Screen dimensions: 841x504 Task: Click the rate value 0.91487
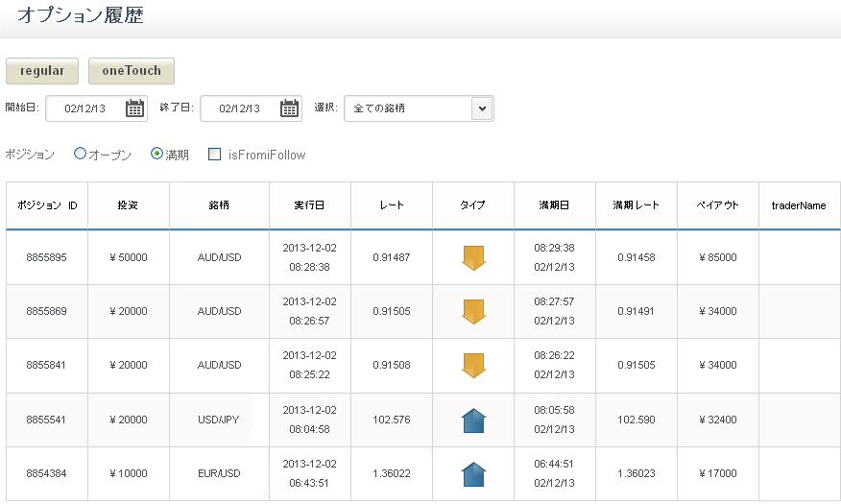point(392,257)
